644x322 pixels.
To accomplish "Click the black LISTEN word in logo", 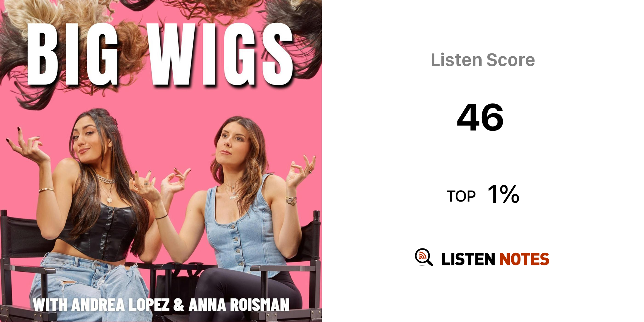I will [x=468, y=259].
